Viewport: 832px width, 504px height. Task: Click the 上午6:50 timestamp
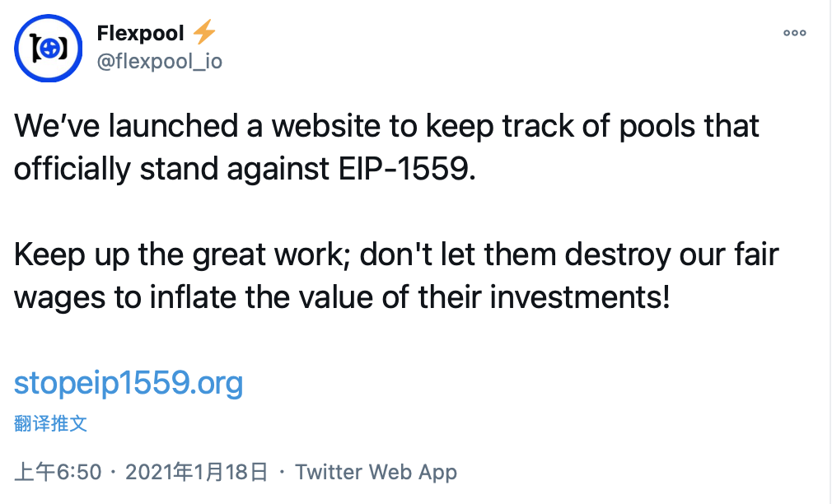pos(58,472)
